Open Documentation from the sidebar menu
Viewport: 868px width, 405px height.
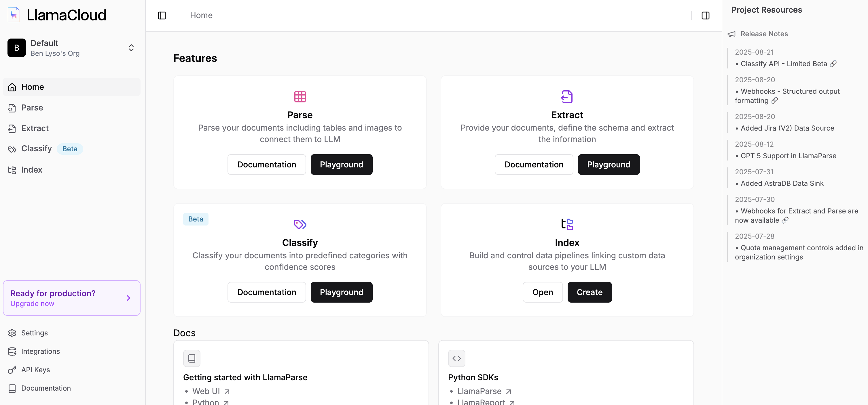click(x=46, y=388)
